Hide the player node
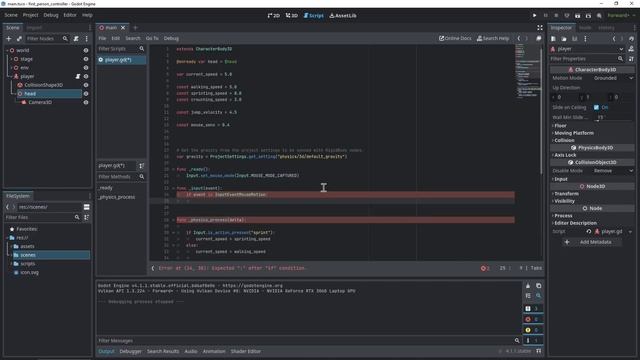The image size is (640, 360). [86, 76]
